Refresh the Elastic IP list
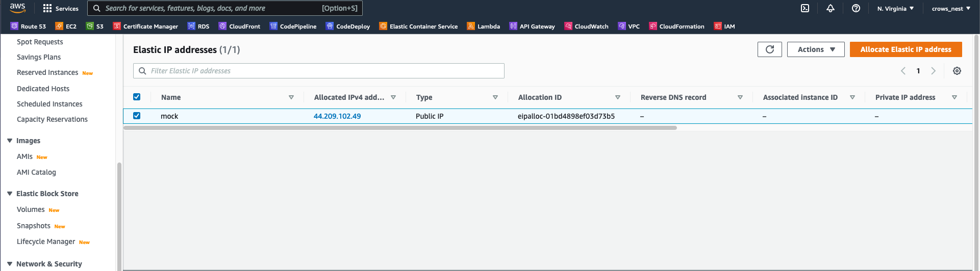This screenshot has height=271, width=980. click(x=770, y=49)
